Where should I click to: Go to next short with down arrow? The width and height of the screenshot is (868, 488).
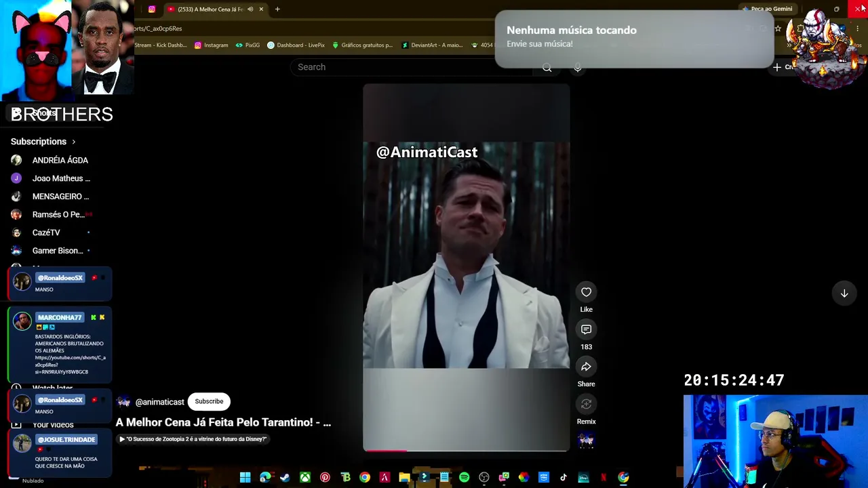pos(844,293)
